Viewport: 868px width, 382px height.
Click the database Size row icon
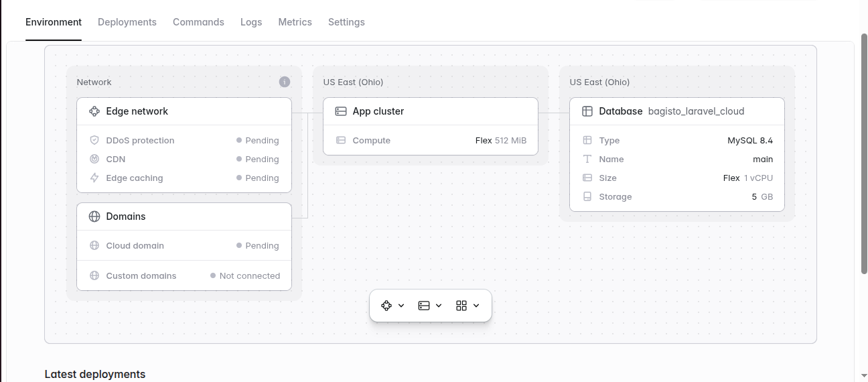(587, 178)
